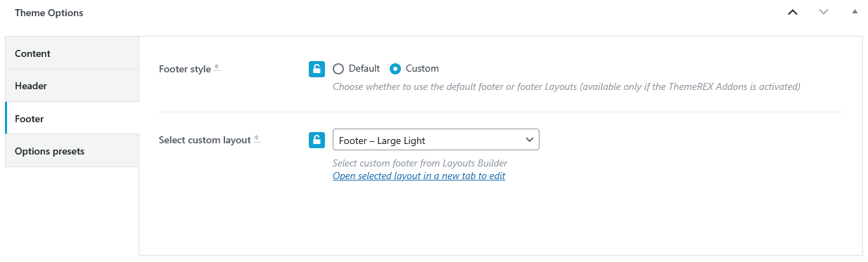
Task: Open the Footer – Large Light dropdown
Action: pos(435,140)
